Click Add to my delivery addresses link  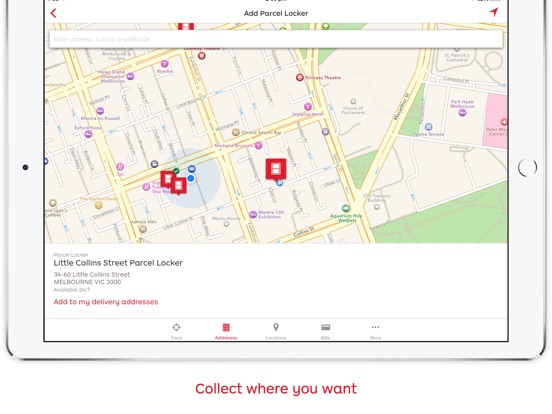click(106, 302)
